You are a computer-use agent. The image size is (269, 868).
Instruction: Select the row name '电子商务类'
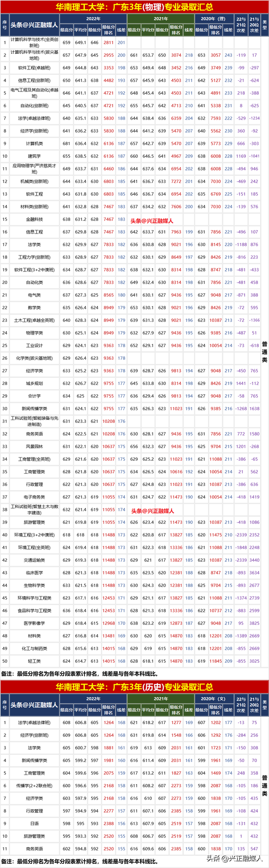click(x=34, y=497)
